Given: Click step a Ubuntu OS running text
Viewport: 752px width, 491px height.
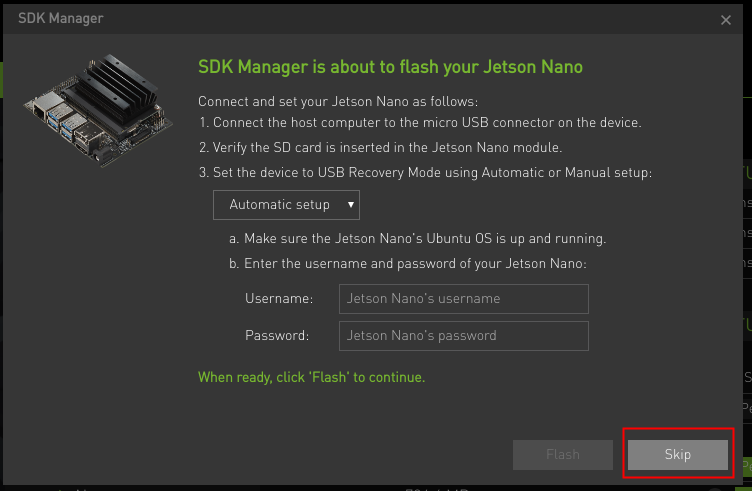Looking at the screenshot, I should [x=418, y=239].
